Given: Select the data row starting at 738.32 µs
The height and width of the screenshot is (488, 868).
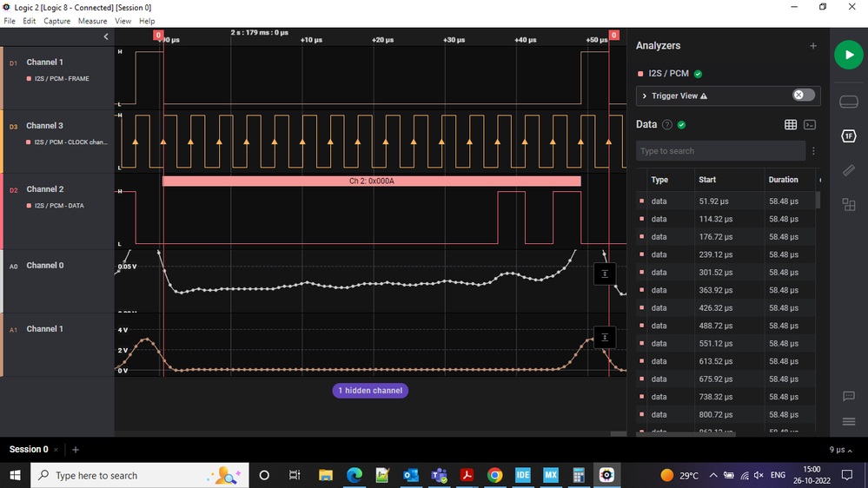Looking at the screenshot, I should coord(726,397).
